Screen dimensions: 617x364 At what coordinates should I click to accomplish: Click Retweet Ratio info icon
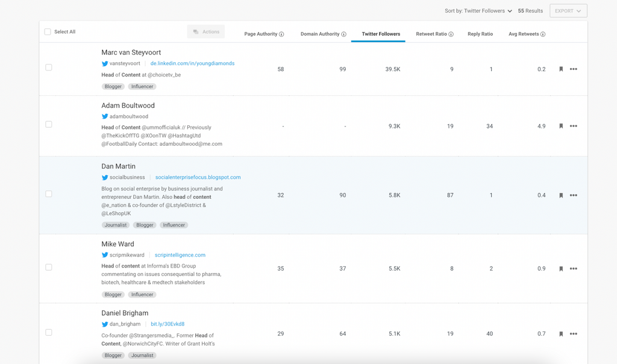[451, 34]
